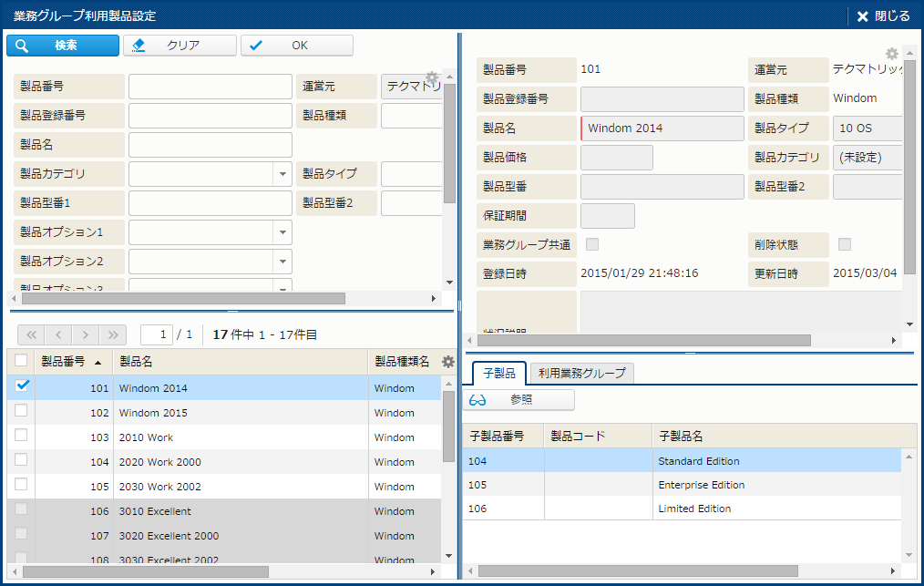This screenshot has height=586, width=924.
Task: Open search form settings gear icon
Action: [x=433, y=77]
